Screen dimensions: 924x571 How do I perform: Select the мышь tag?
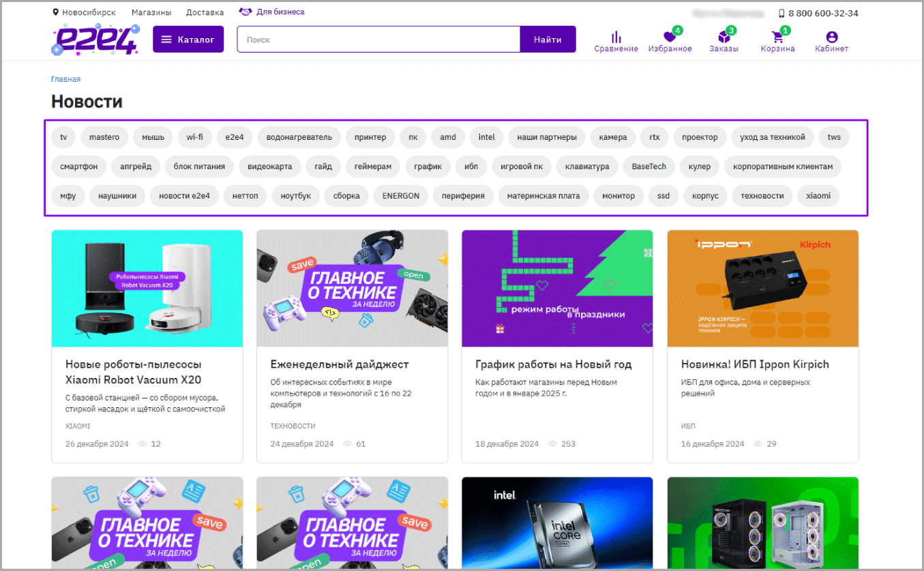tap(153, 137)
